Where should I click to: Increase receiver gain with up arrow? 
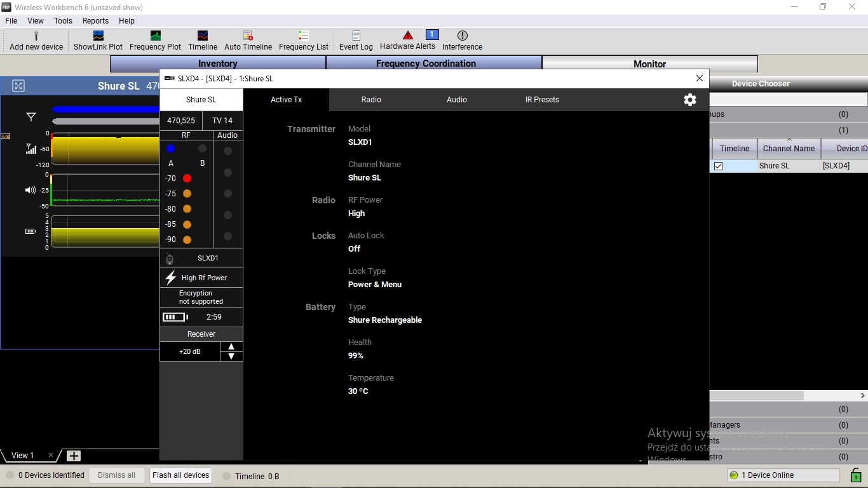(231, 347)
